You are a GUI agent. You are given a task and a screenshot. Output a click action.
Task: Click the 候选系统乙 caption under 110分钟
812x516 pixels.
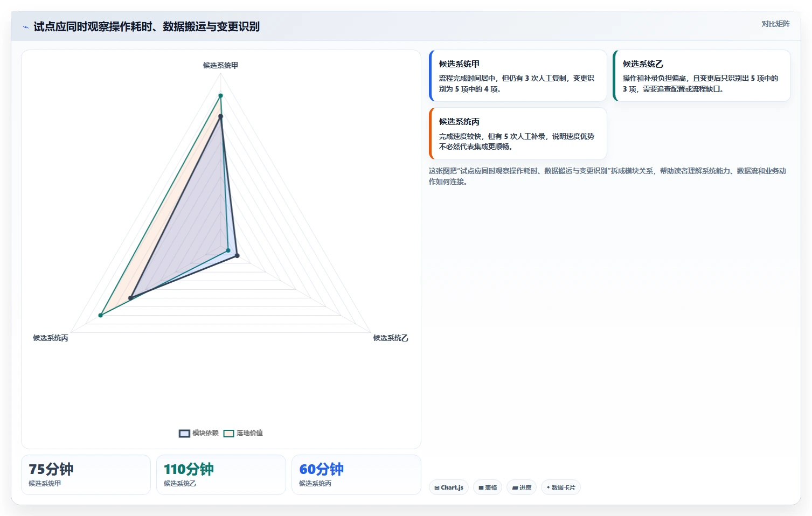(x=180, y=484)
